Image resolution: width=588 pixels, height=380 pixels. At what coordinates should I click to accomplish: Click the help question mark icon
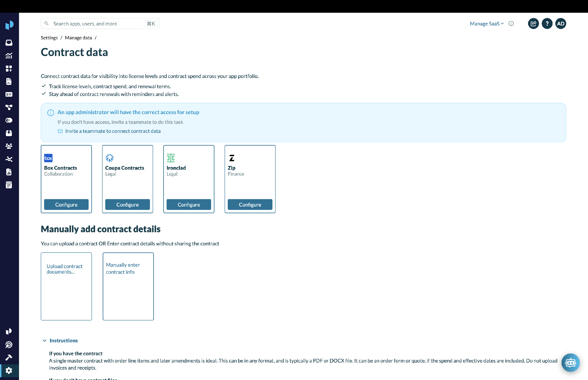tap(547, 24)
